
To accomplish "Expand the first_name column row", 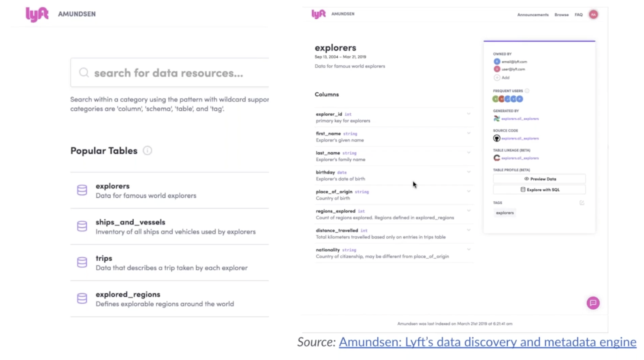I will tap(469, 133).
